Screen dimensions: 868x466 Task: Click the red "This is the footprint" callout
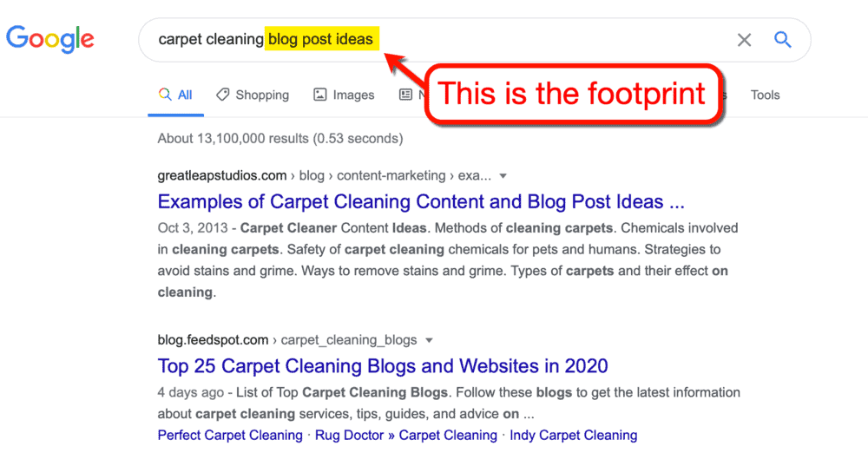click(571, 93)
